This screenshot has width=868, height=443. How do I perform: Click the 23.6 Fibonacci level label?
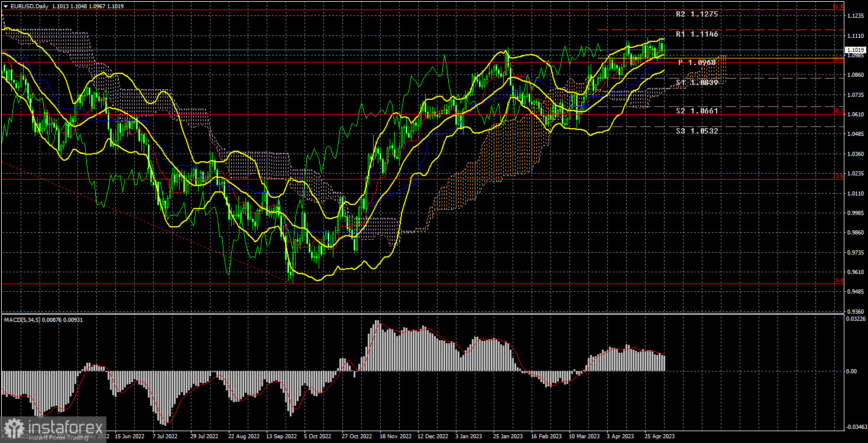click(x=838, y=175)
